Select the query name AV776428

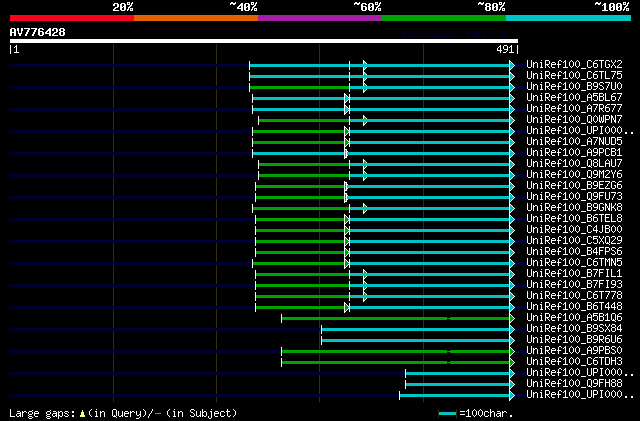pos(38,32)
